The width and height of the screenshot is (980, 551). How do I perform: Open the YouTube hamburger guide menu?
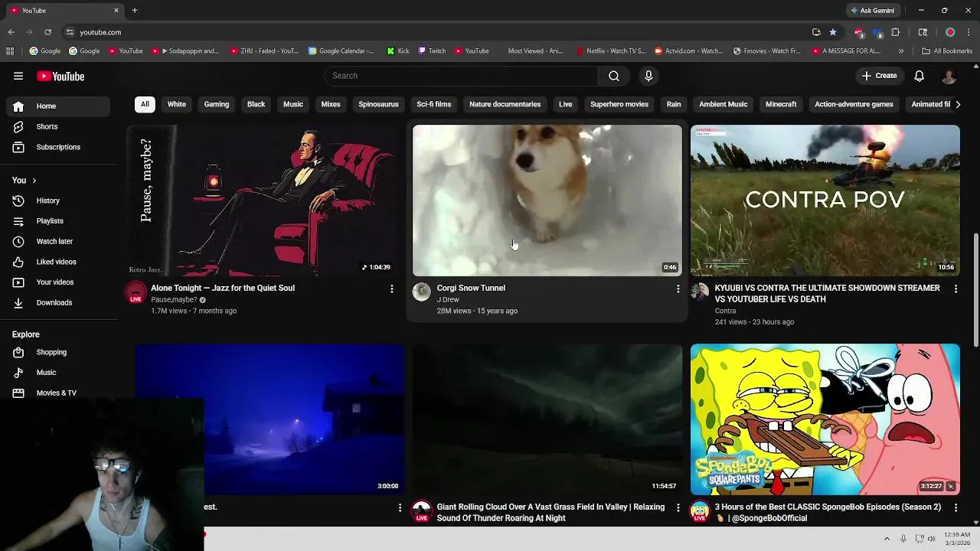coord(18,76)
